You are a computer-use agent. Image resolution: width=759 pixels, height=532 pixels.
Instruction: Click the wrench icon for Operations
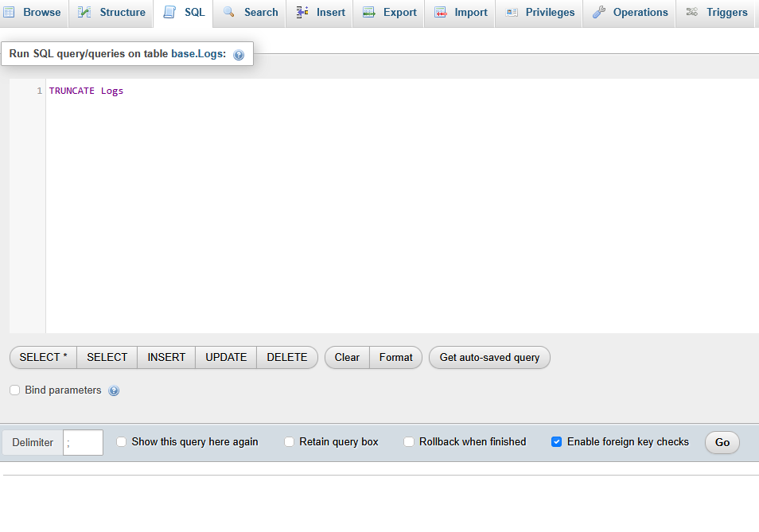tap(599, 12)
